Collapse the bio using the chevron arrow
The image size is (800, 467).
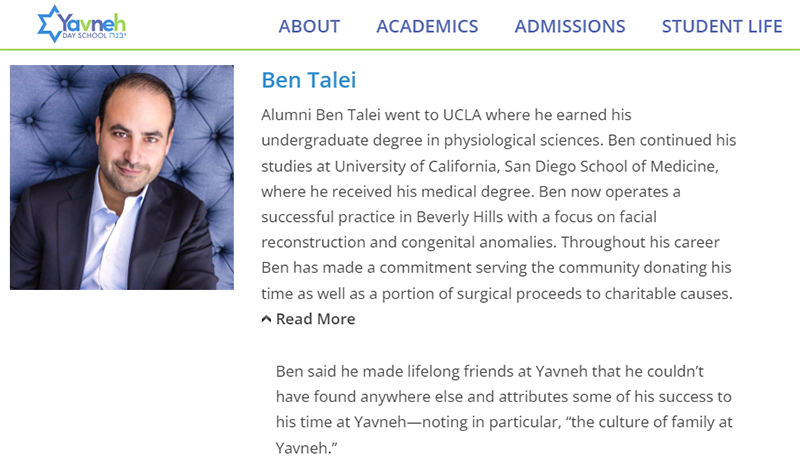click(266, 319)
